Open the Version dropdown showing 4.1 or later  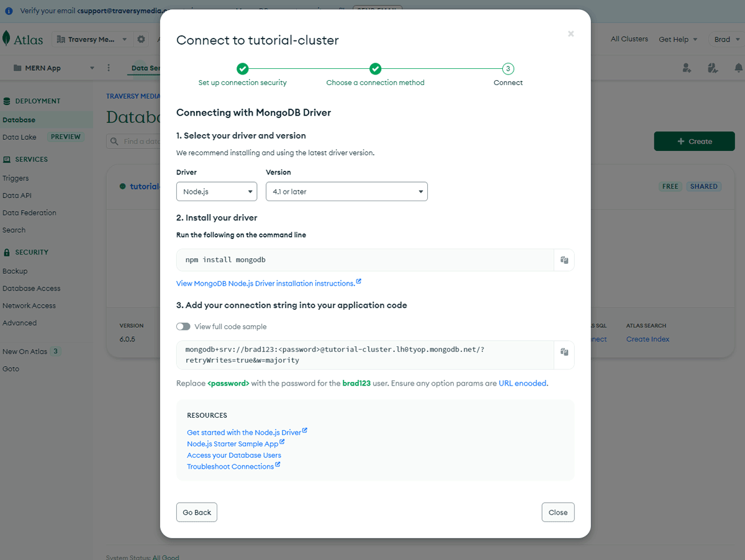coord(346,192)
